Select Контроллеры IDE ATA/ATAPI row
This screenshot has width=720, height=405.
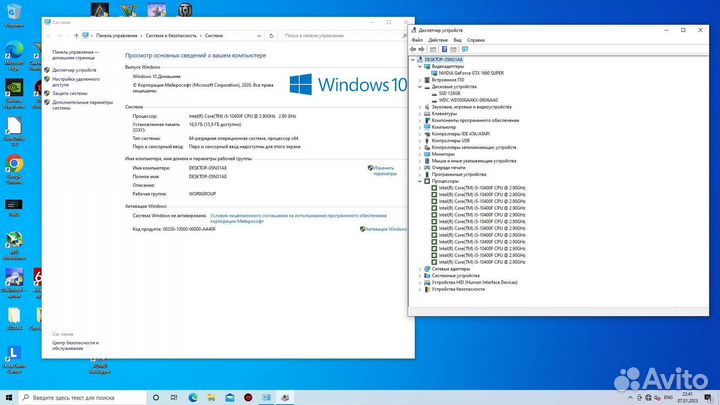(x=460, y=134)
